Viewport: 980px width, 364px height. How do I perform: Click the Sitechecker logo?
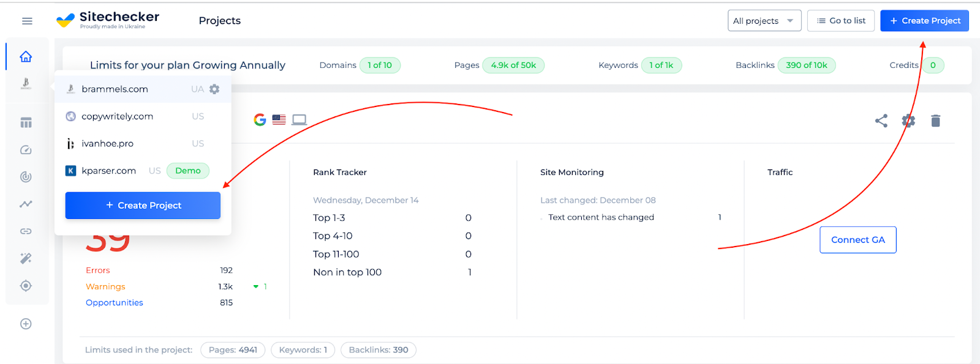tap(108, 20)
